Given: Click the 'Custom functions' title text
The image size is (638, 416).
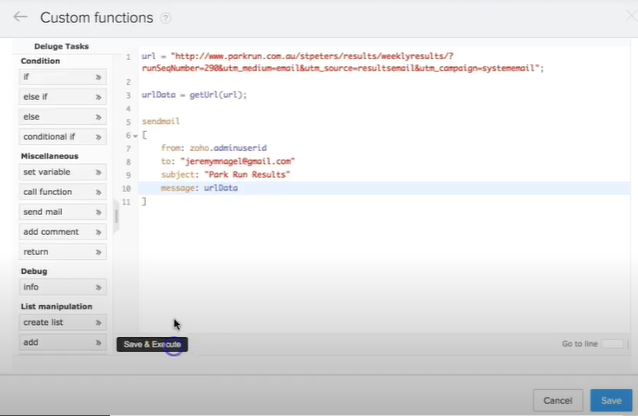Looking at the screenshot, I should [x=97, y=18].
